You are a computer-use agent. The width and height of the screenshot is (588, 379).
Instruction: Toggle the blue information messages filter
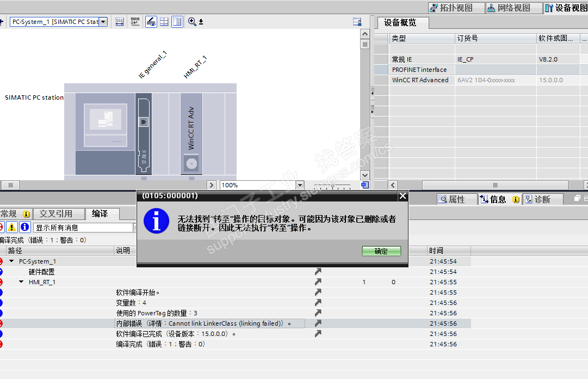point(25,227)
